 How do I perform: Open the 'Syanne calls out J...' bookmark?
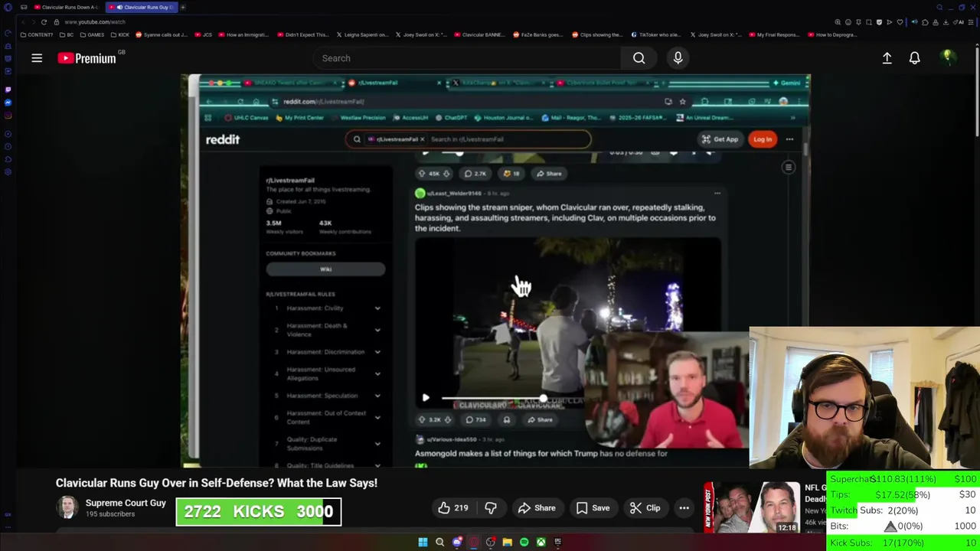tap(162, 34)
